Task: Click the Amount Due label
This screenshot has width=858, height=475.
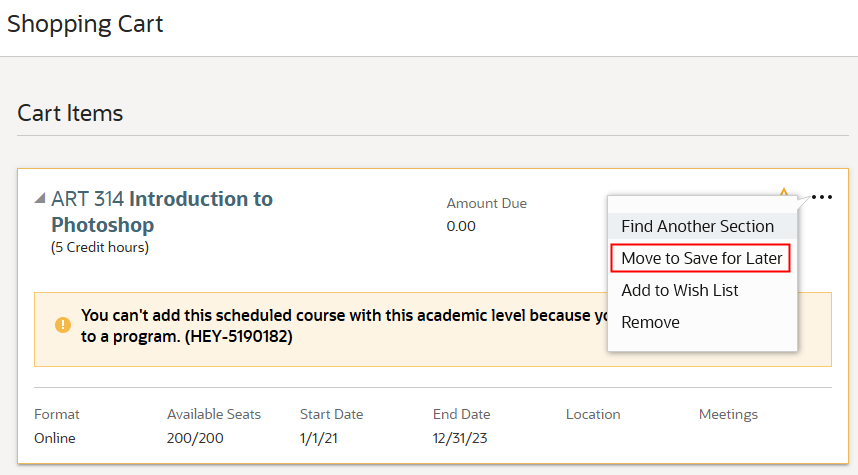Action: pyautogui.click(x=486, y=203)
